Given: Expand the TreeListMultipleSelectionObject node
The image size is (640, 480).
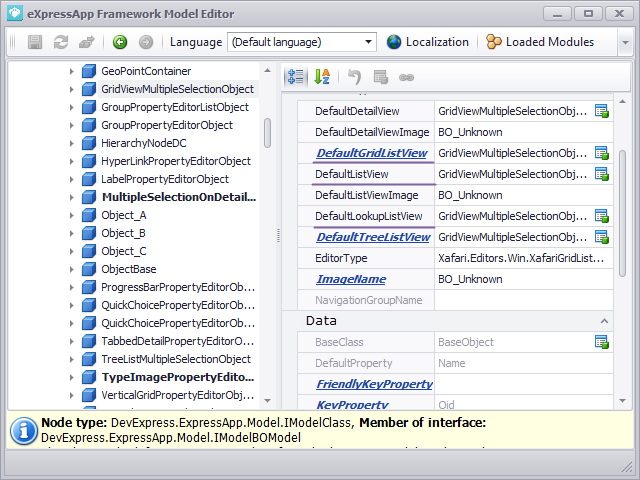Looking at the screenshot, I should pyautogui.click(x=71, y=359).
